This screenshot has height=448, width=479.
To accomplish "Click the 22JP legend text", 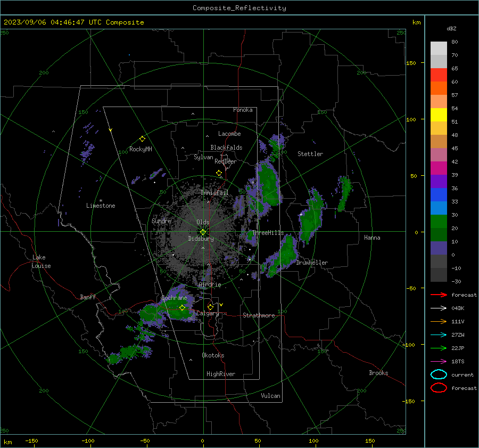I will (x=458, y=348).
